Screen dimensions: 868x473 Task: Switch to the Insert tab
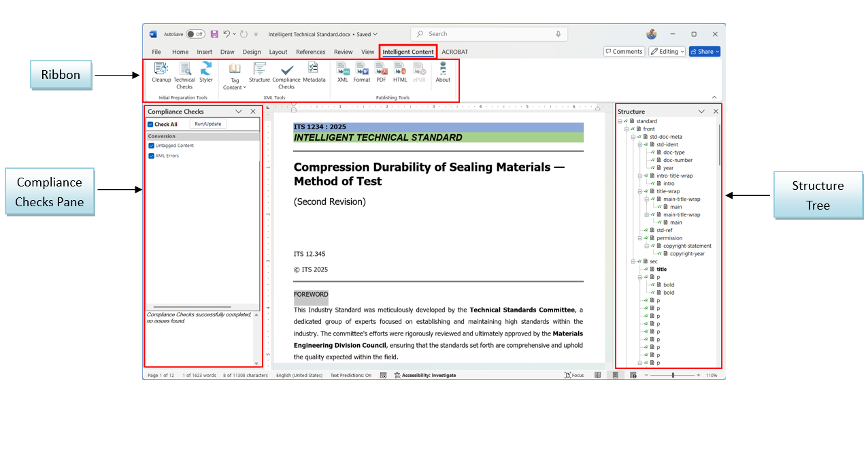[205, 52]
